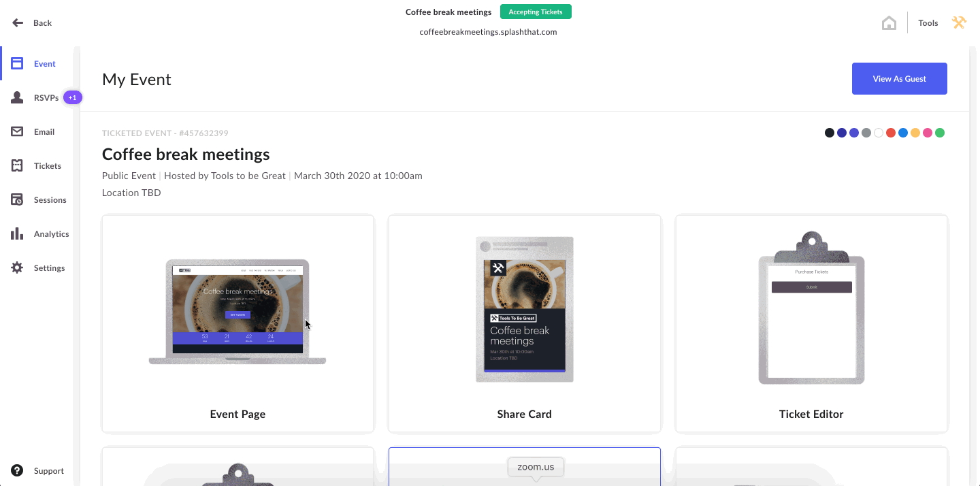The width and height of the screenshot is (980, 486).
Task: Click Coffee break meetings title in top bar
Action: click(x=448, y=12)
